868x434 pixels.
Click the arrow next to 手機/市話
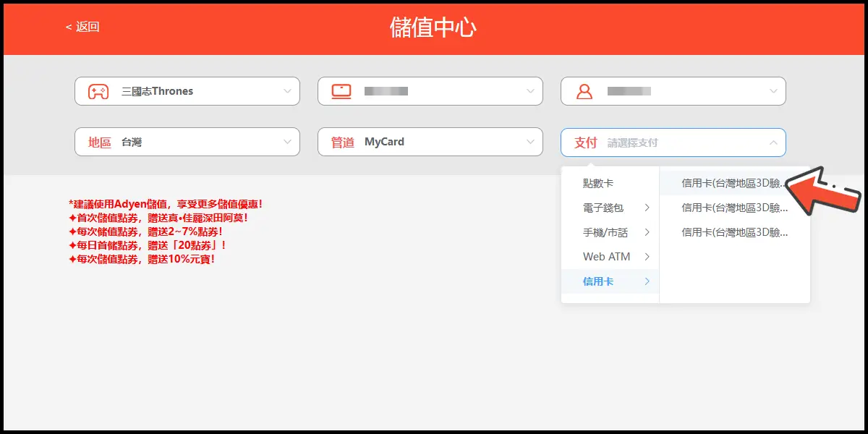tap(647, 232)
